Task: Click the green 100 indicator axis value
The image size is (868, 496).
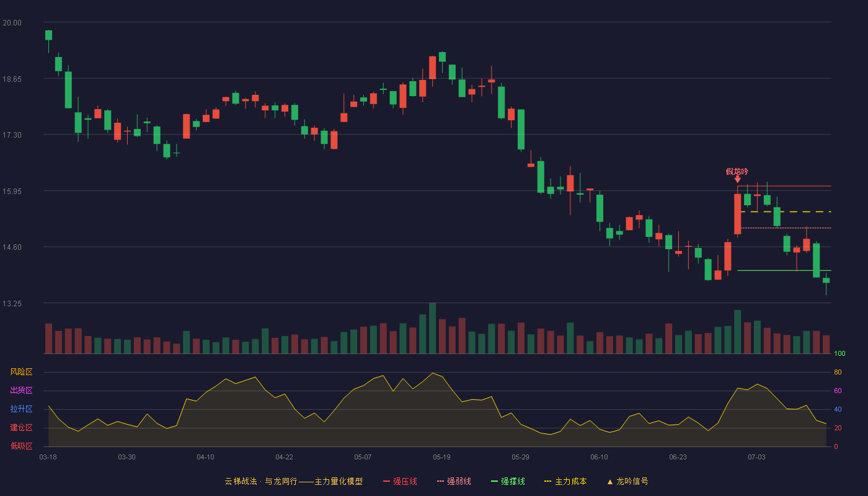Action: tap(839, 354)
